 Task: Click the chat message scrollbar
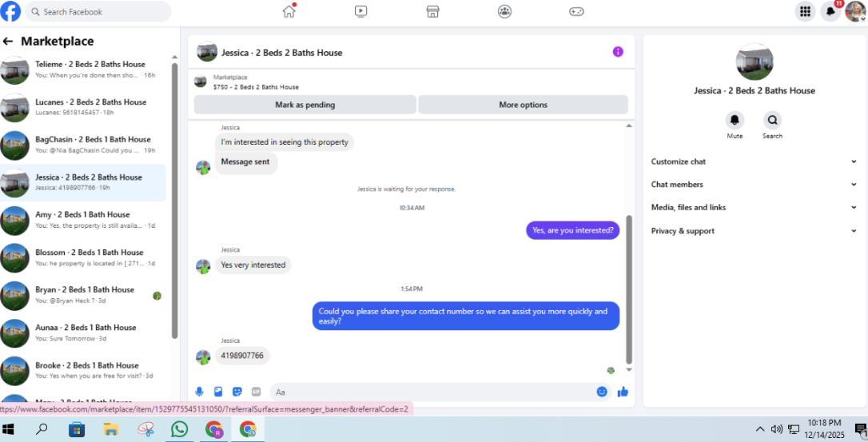tap(629, 289)
